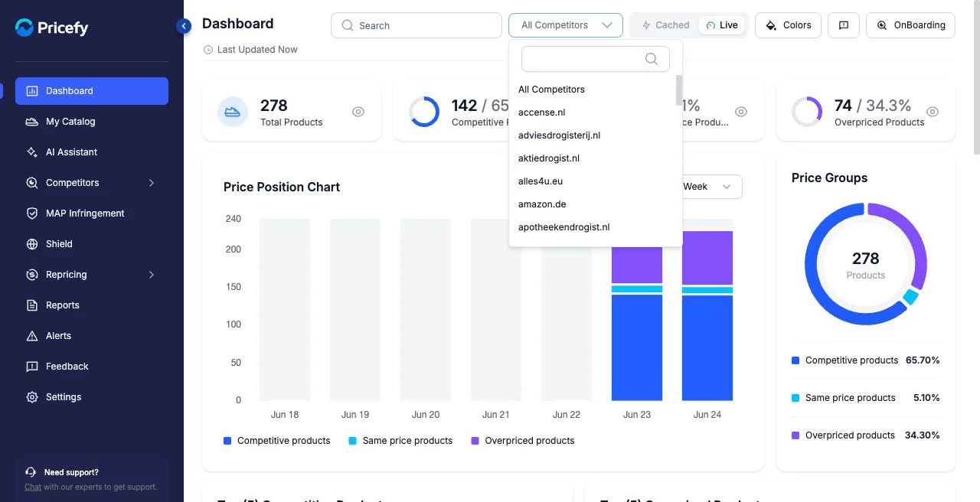The width and height of the screenshot is (980, 502).
Task: Toggle Competitive products in the chart legend
Action: (x=277, y=441)
